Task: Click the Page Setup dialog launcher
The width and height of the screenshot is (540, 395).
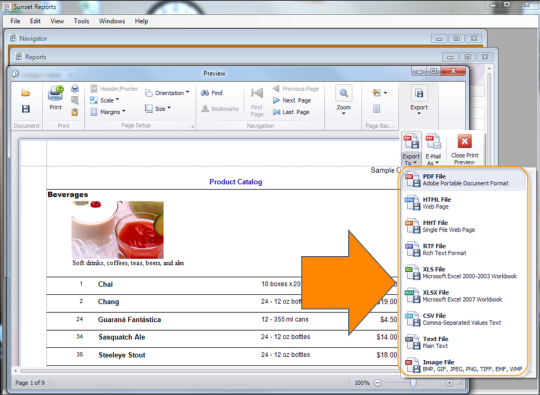Action: [193, 127]
